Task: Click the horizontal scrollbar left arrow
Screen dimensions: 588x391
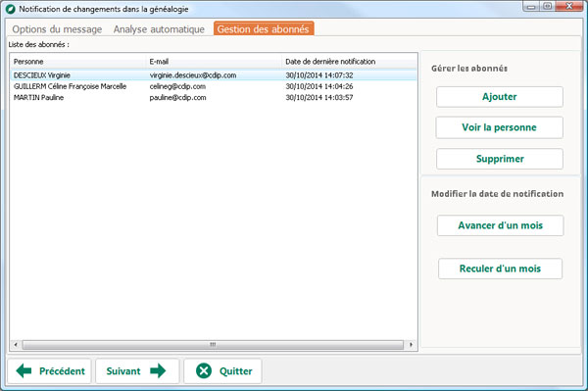Action: [x=16, y=345]
